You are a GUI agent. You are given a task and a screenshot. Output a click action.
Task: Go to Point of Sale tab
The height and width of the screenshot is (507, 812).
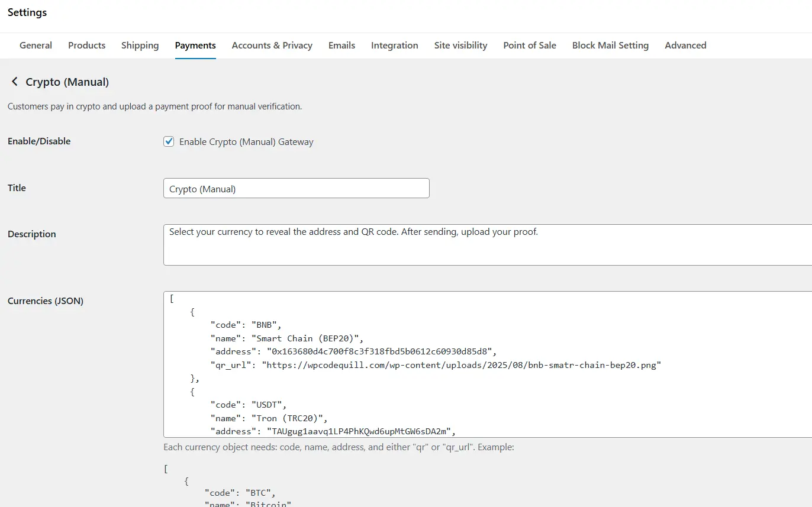pyautogui.click(x=530, y=46)
